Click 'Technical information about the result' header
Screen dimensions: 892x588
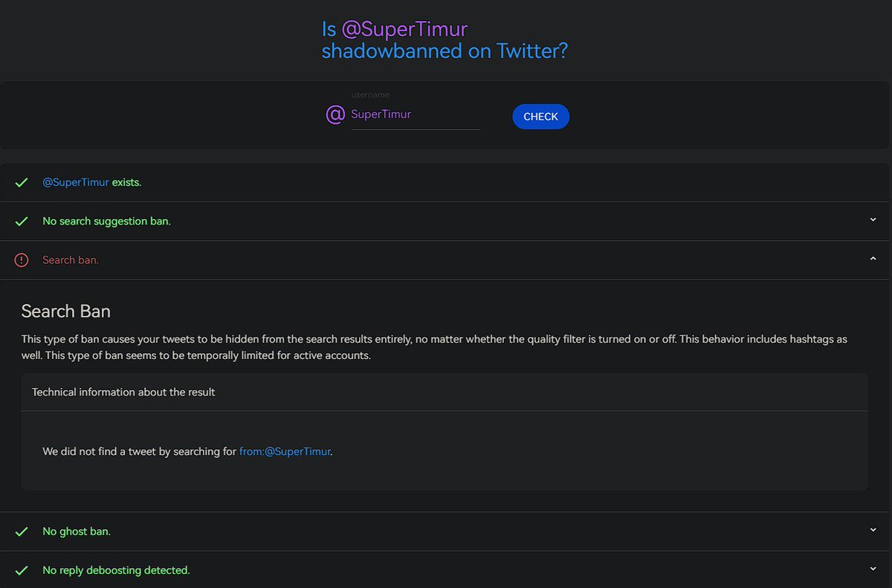pos(123,392)
